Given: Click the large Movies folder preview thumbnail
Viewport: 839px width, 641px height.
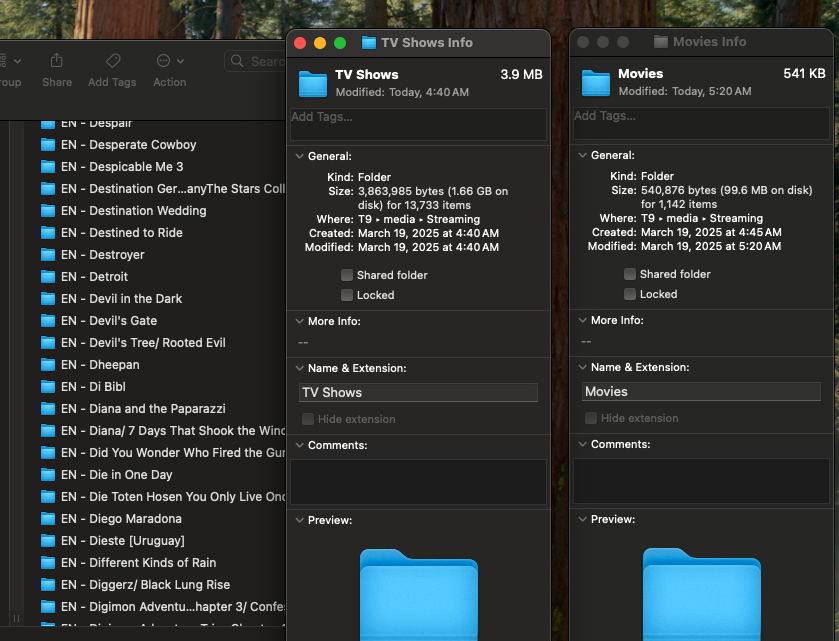Looking at the screenshot, I should tap(701, 595).
